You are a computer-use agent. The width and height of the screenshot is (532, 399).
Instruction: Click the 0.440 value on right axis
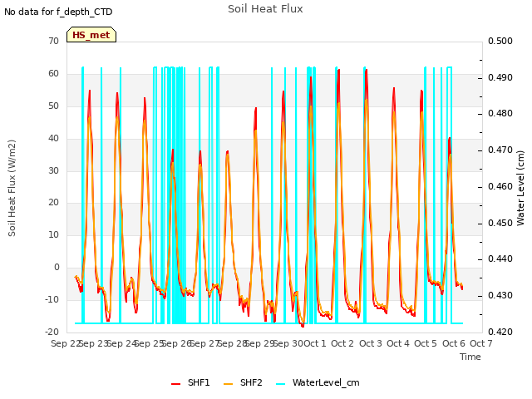pos(500,259)
